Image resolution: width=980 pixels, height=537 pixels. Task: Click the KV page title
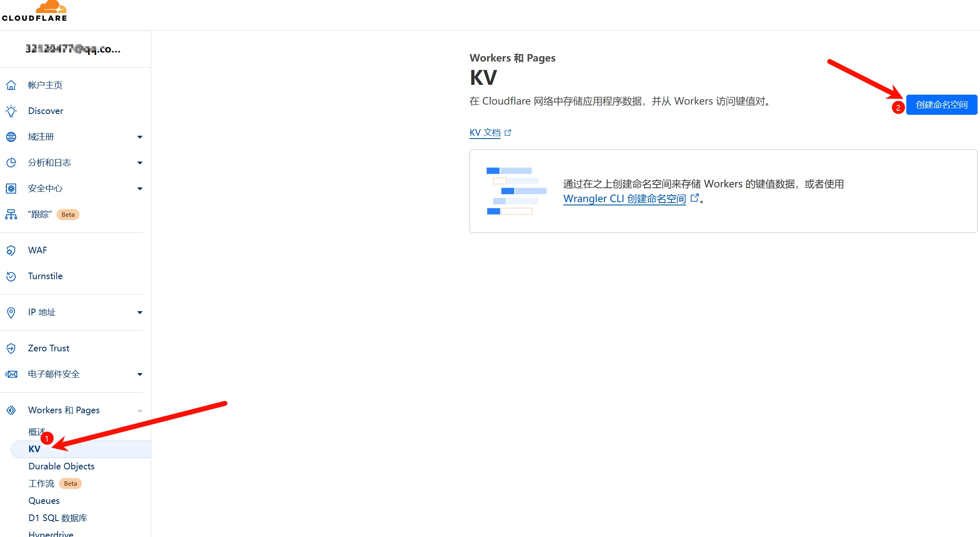(x=483, y=78)
